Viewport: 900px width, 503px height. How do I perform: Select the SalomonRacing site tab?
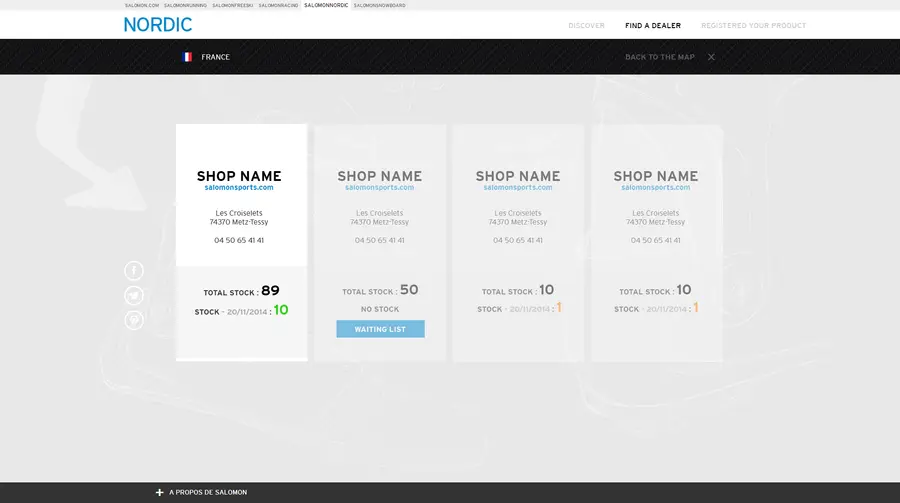[x=278, y=5]
